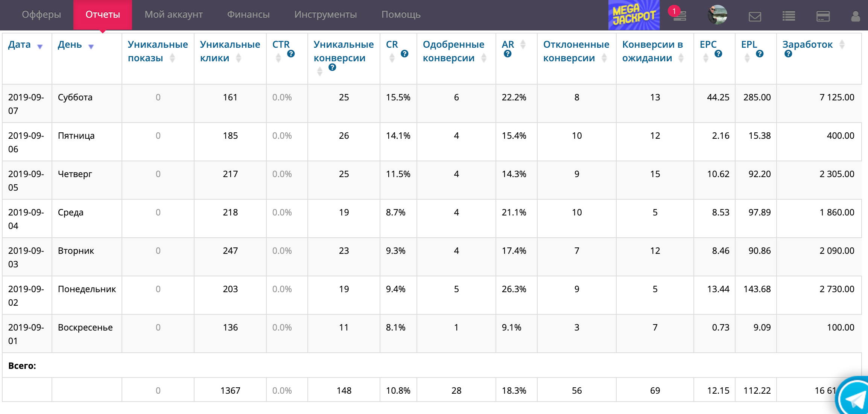Switch to the Офферы tab
Viewport: 868px width, 414px height.
pos(41,14)
